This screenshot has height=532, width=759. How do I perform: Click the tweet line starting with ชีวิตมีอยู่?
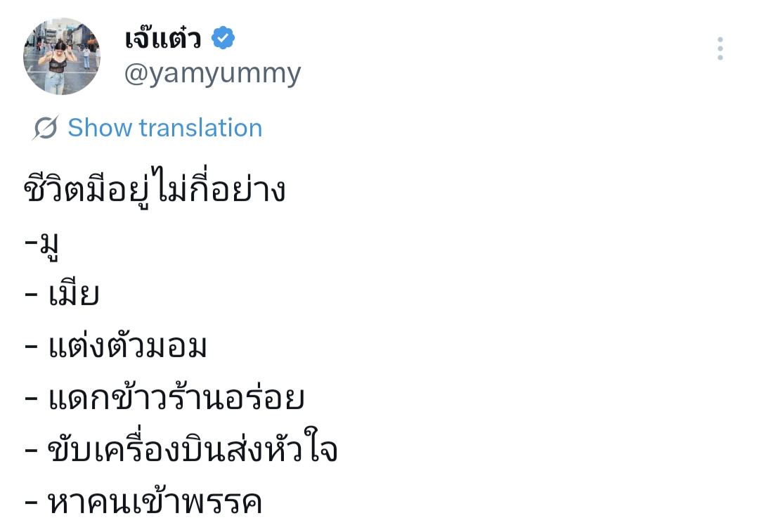[152, 186]
